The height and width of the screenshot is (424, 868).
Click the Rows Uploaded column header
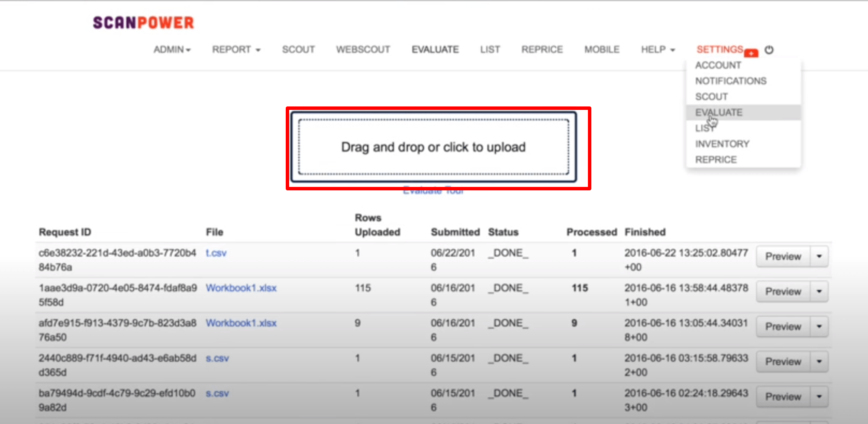[378, 225]
